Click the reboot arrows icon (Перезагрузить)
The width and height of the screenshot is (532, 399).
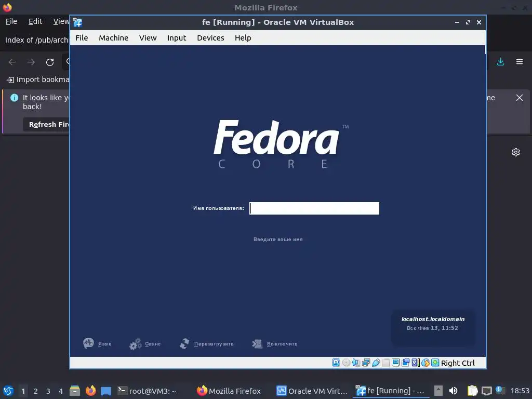pos(184,343)
